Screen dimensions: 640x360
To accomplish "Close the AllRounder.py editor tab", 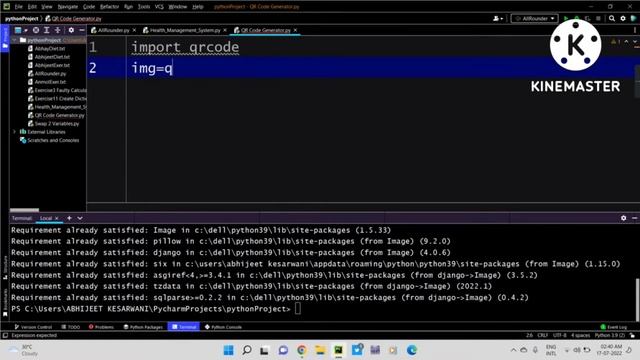I will tap(134, 30).
